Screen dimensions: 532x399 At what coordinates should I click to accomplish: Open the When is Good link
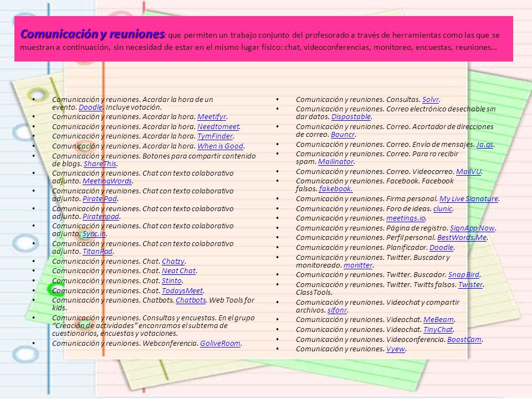[220, 146]
